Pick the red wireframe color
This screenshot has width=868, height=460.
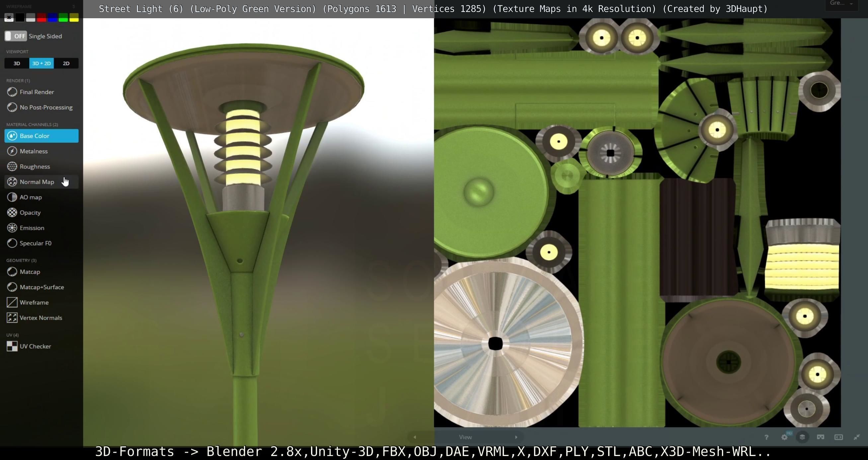[41, 18]
